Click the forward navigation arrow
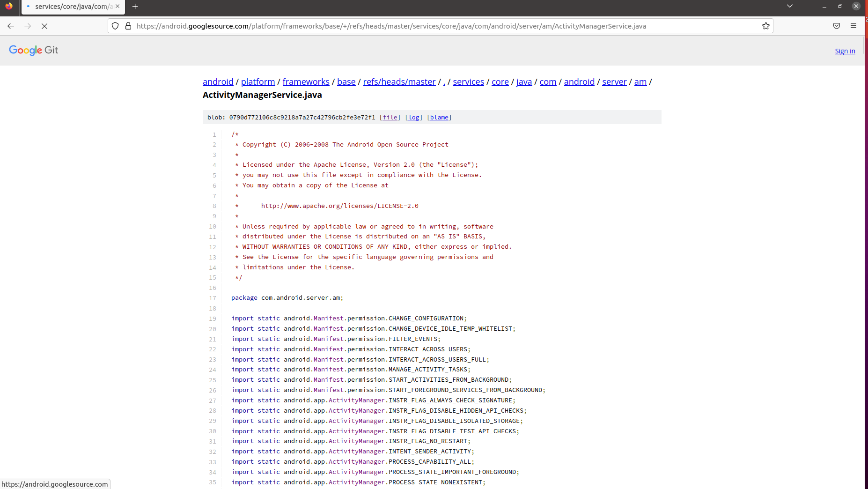Image resolution: width=868 pixels, height=489 pixels. 27,26
